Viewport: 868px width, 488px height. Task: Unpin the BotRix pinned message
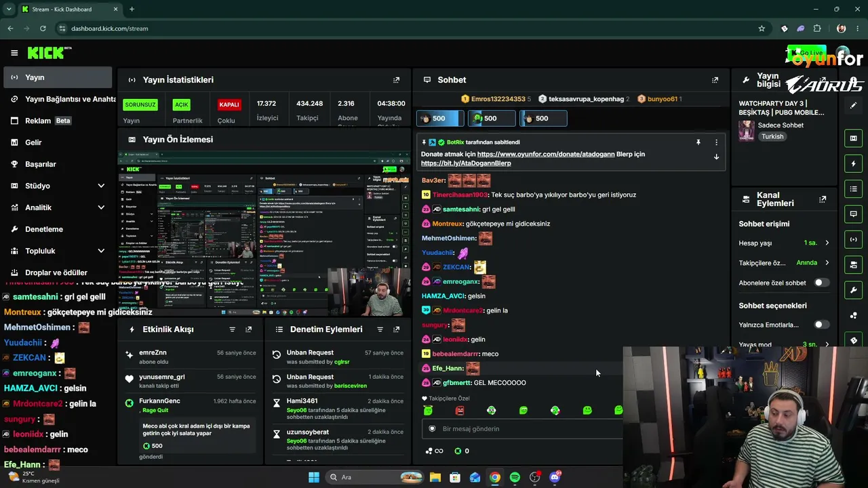tap(698, 142)
